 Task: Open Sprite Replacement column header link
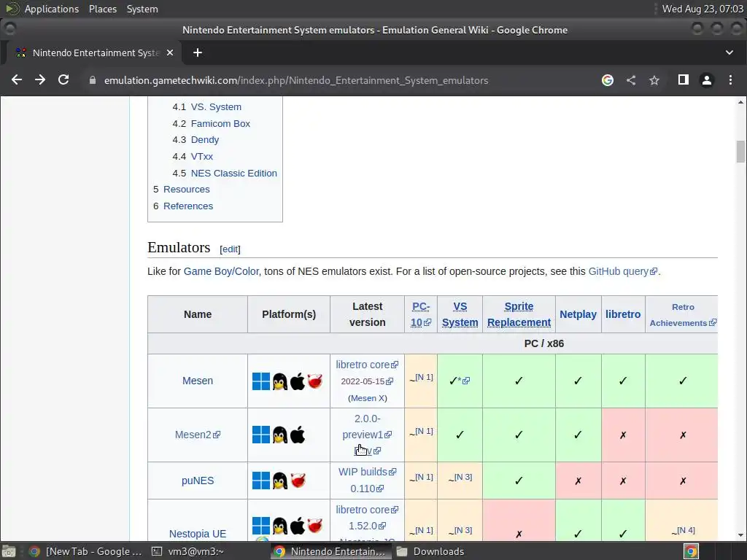[x=519, y=314]
